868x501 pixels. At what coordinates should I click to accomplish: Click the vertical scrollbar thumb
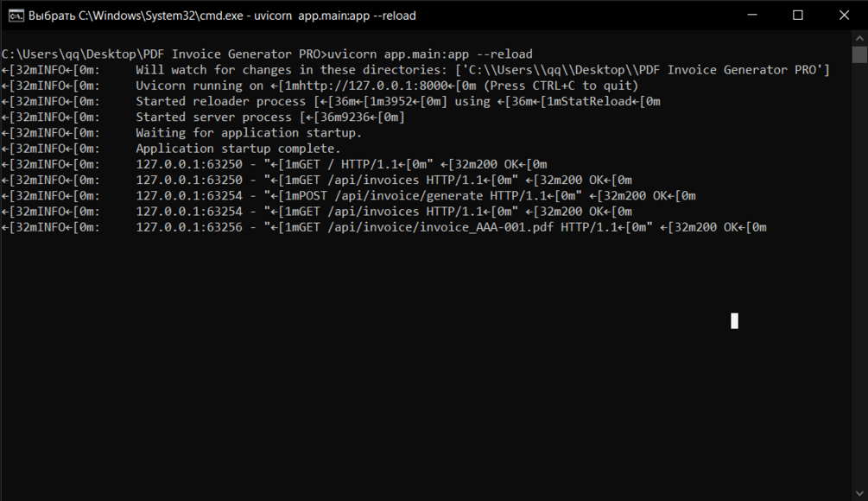coord(859,54)
